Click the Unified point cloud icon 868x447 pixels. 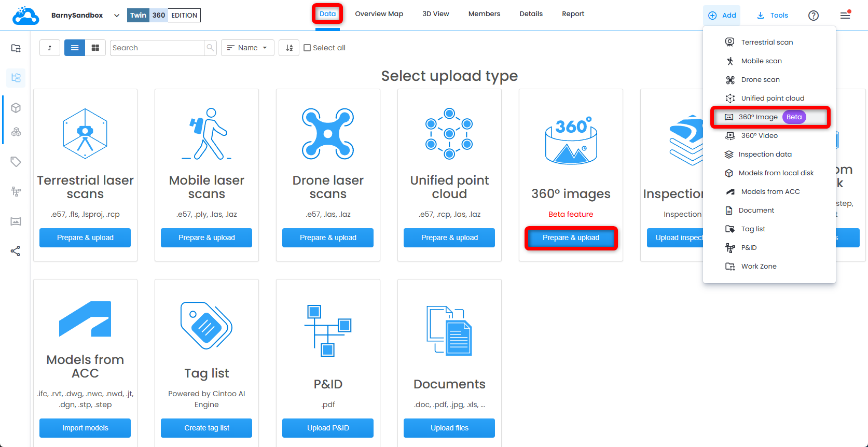pos(449,133)
